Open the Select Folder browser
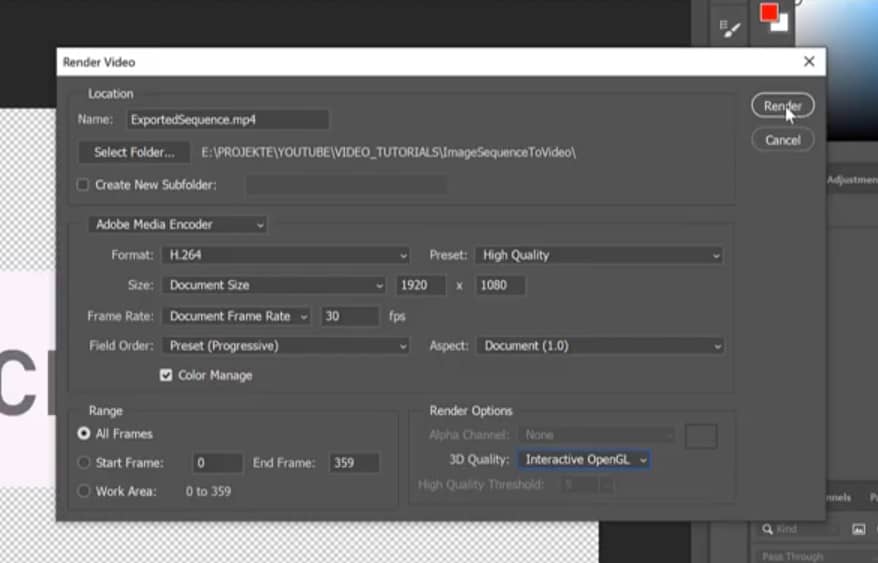 click(x=134, y=152)
